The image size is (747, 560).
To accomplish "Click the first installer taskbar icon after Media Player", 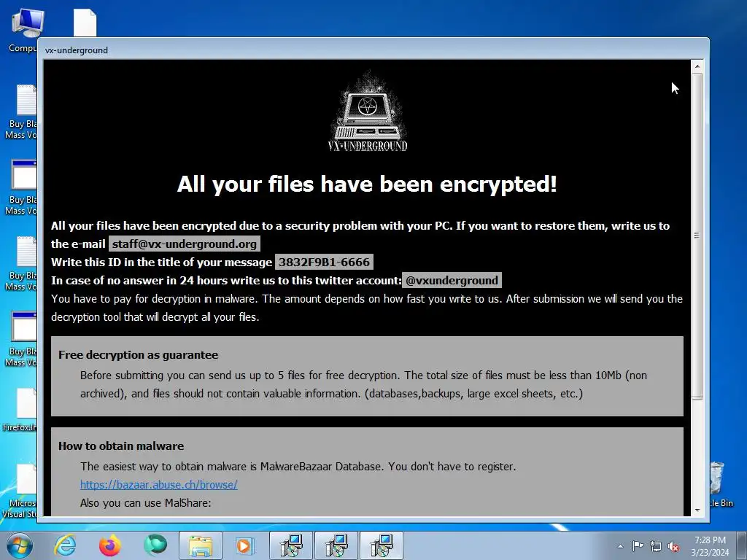I will (x=291, y=545).
